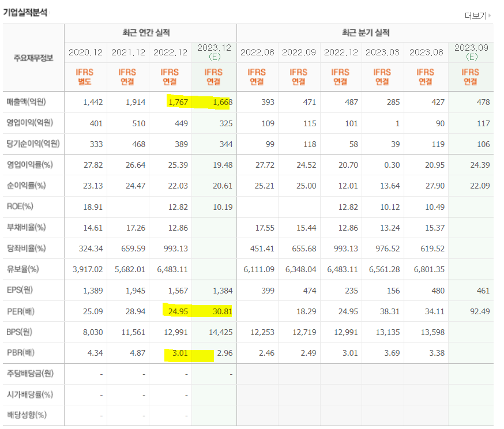Select the 최근 분기 실적 header
Screen dimensions: 504x429
pos(366,32)
